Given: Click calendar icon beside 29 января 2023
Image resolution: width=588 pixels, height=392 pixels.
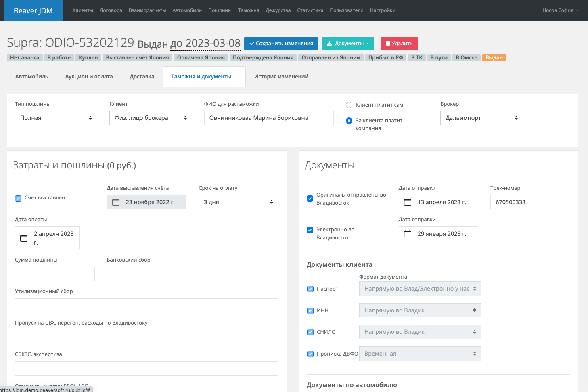Looking at the screenshot, I should (408, 234).
